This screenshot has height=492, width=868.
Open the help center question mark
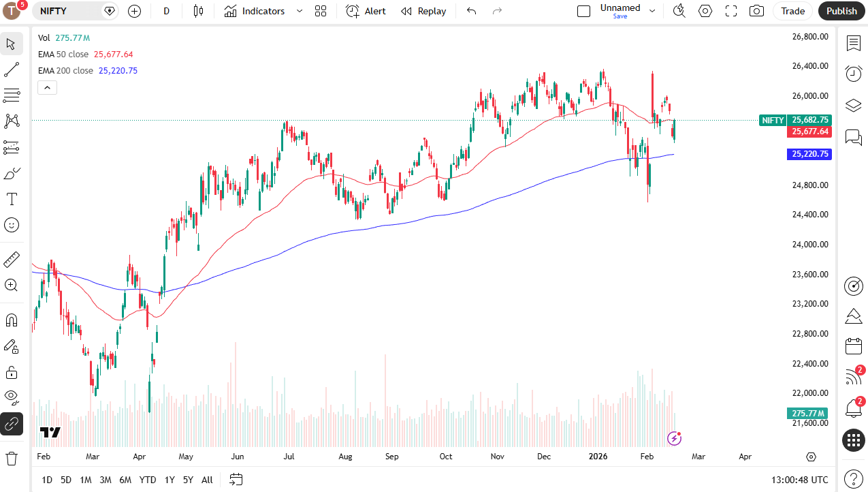(x=854, y=479)
